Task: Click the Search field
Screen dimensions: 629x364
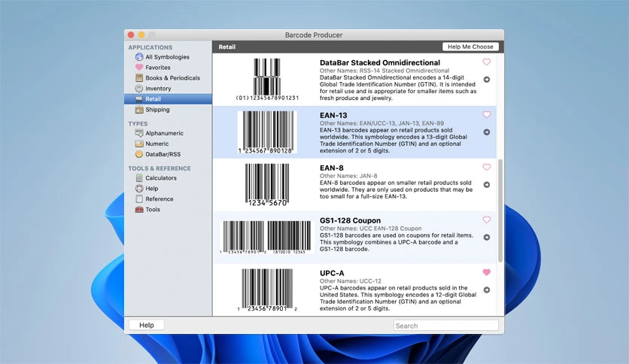Action: click(446, 326)
